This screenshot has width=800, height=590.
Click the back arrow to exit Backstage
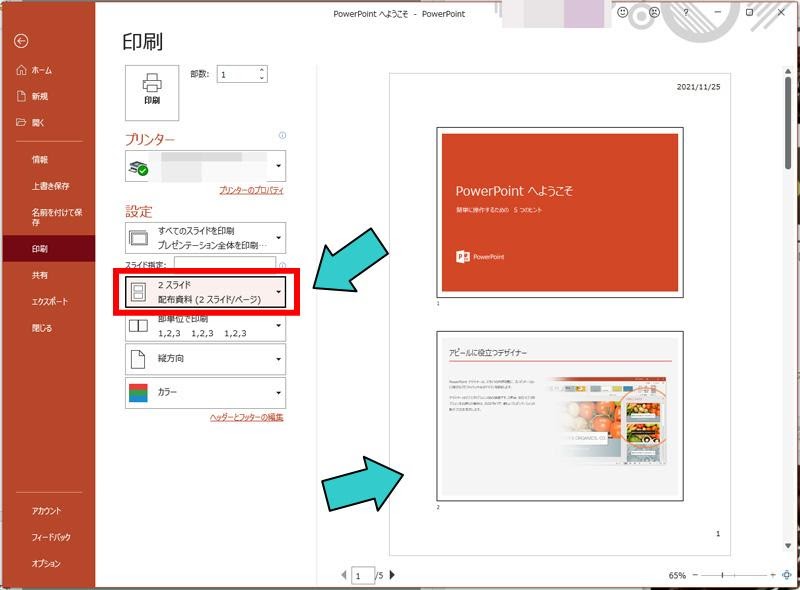point(21,41)
